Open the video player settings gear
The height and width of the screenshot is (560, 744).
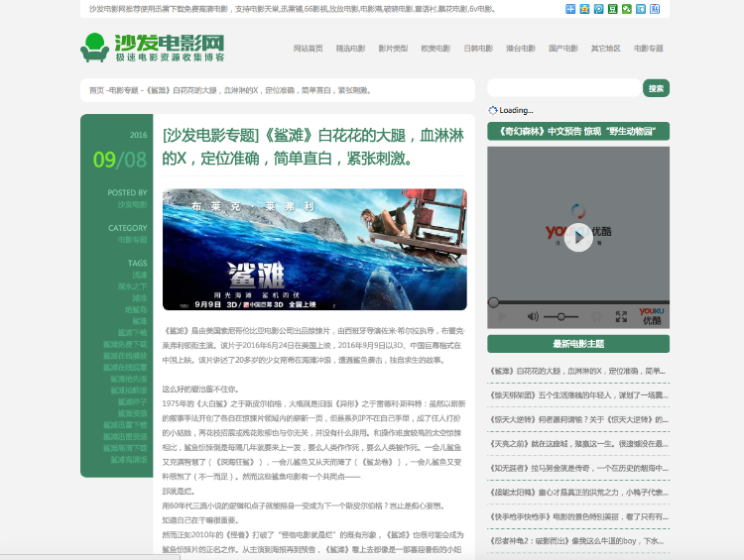pyautogui.click(x=597, y=316)
